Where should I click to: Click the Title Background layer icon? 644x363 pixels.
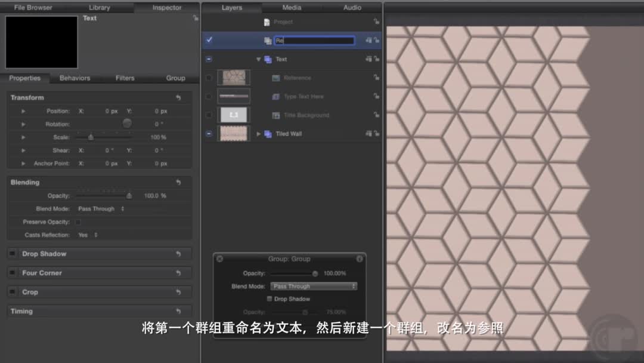277,115
